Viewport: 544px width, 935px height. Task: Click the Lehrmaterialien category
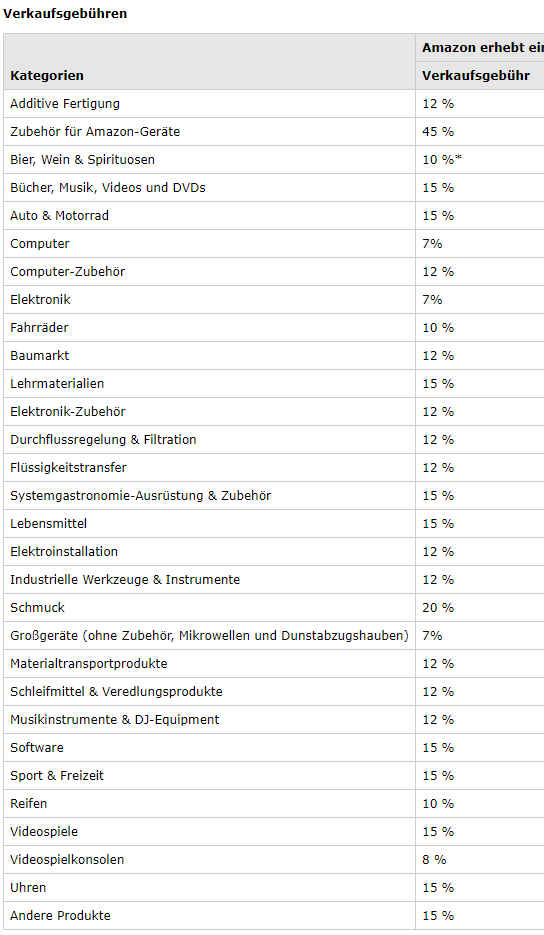point(57,384)
